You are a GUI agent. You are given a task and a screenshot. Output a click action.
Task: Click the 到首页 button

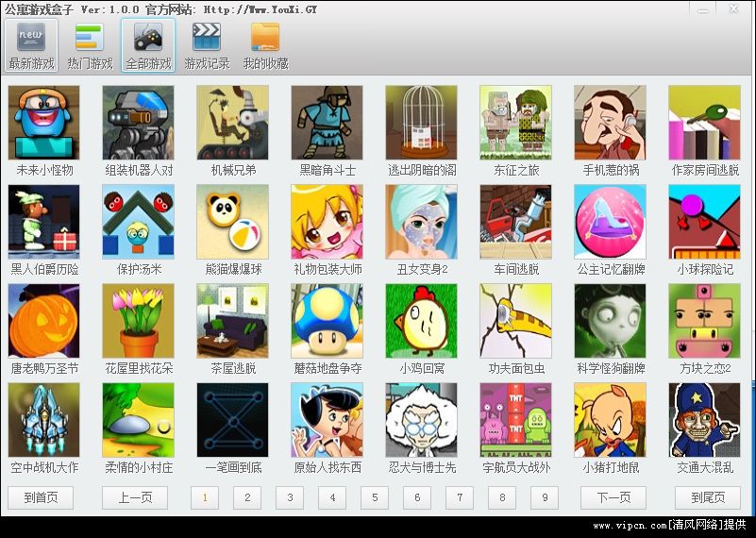pyautogui.click(x=41, y=497)
